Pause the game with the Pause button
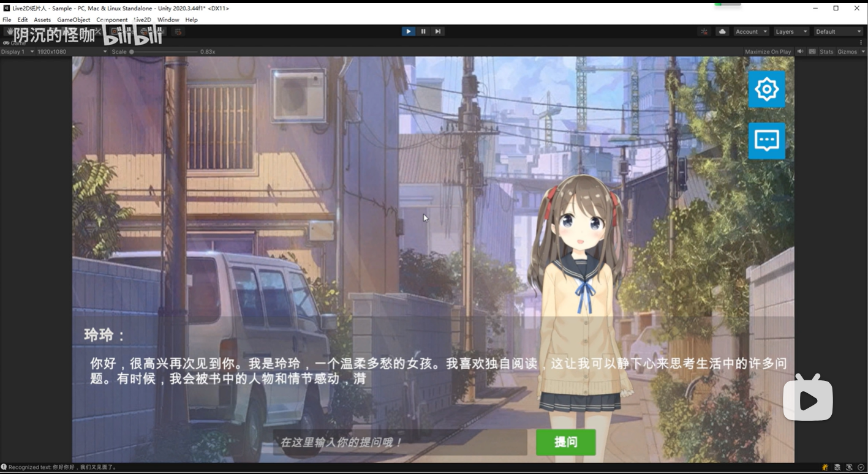The image size is (868, 474). tap(423, 31)
